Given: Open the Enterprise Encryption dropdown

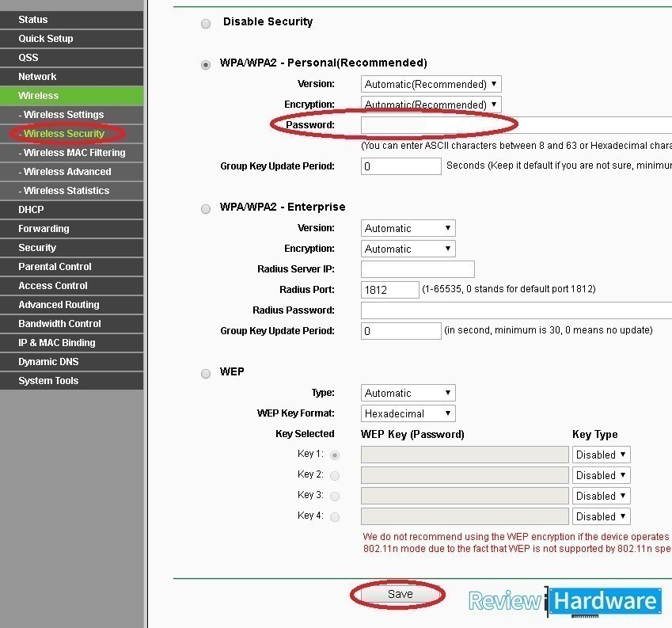Looking at the screenshot, I should (408, 249).
